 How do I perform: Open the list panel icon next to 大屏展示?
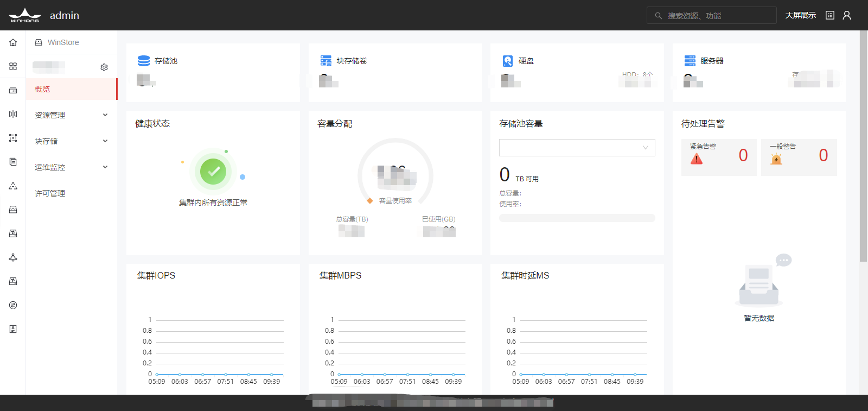click(830, 15)
